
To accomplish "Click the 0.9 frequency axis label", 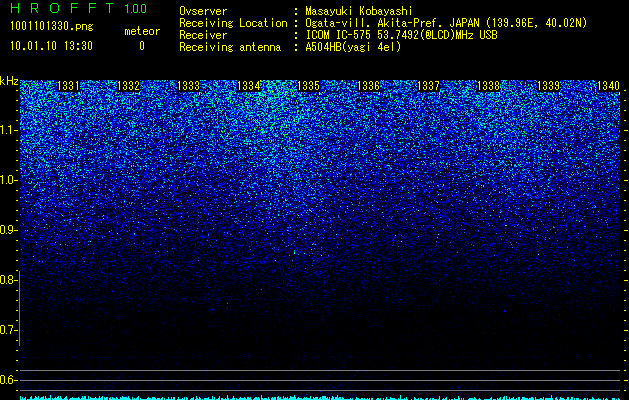I will coord(8,230).
